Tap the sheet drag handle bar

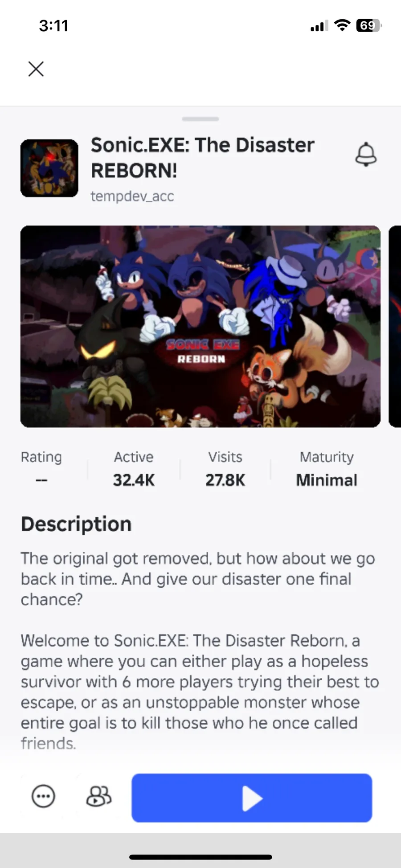point(200,119)
